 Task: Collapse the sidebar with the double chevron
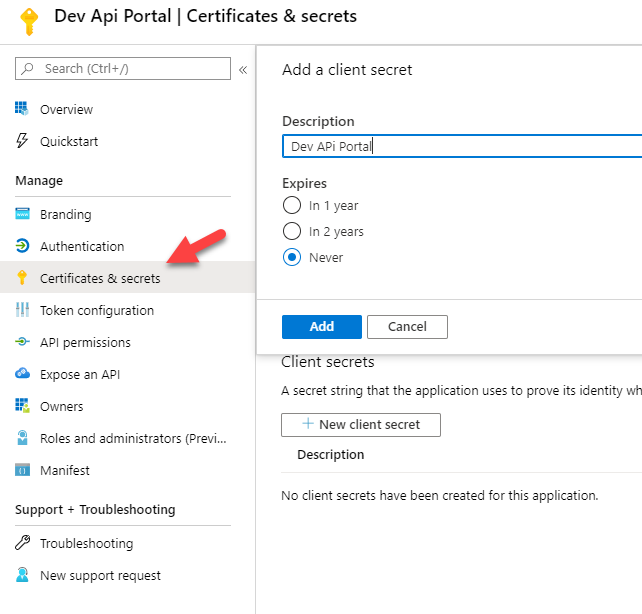coord(242,69)
